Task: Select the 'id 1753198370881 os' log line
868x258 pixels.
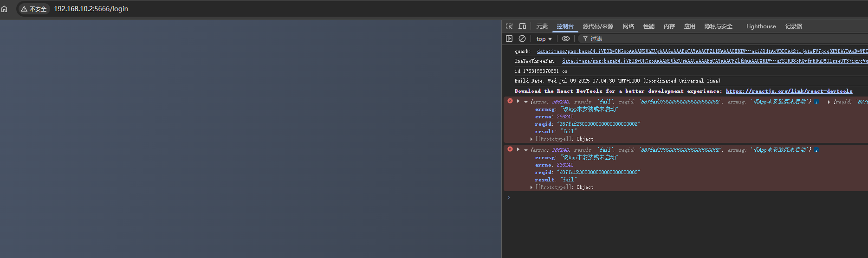Action: (x=541, y=71)
